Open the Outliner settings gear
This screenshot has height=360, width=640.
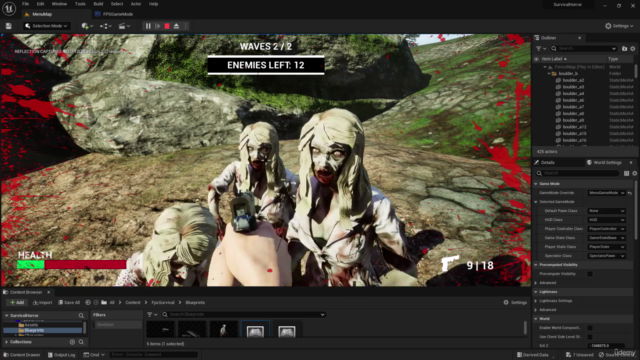tap(633, 49)
